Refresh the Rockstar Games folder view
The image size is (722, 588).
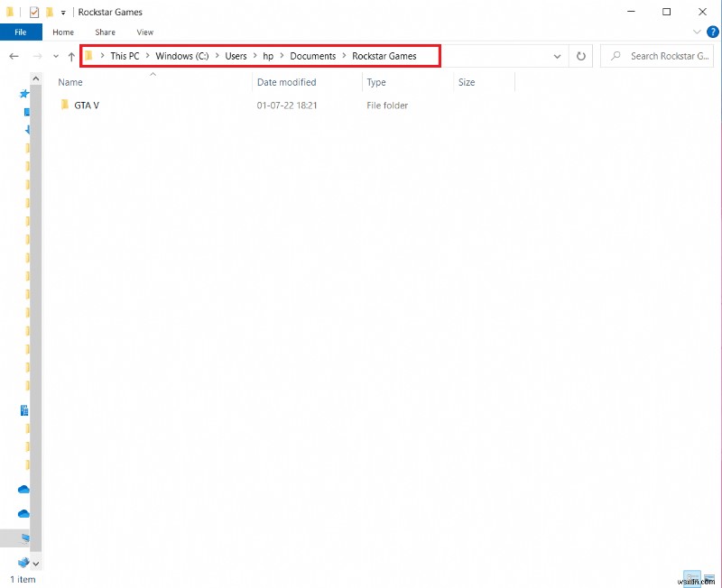(x=581, y=56)
